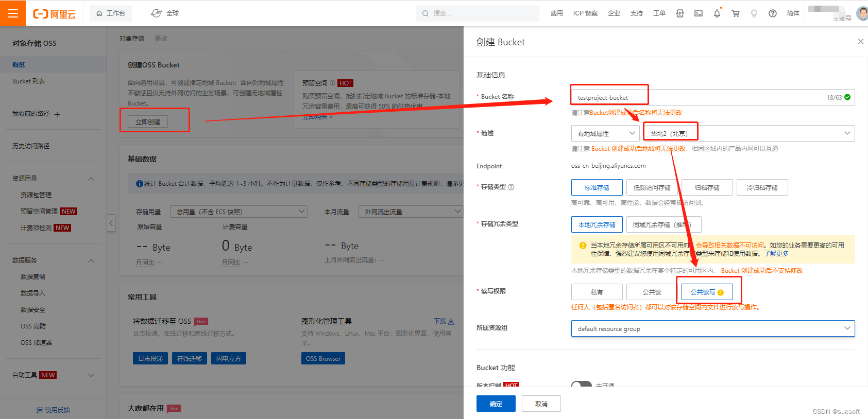Click the Bucket name input field
The image size is (868, 419).
(713, 97)
